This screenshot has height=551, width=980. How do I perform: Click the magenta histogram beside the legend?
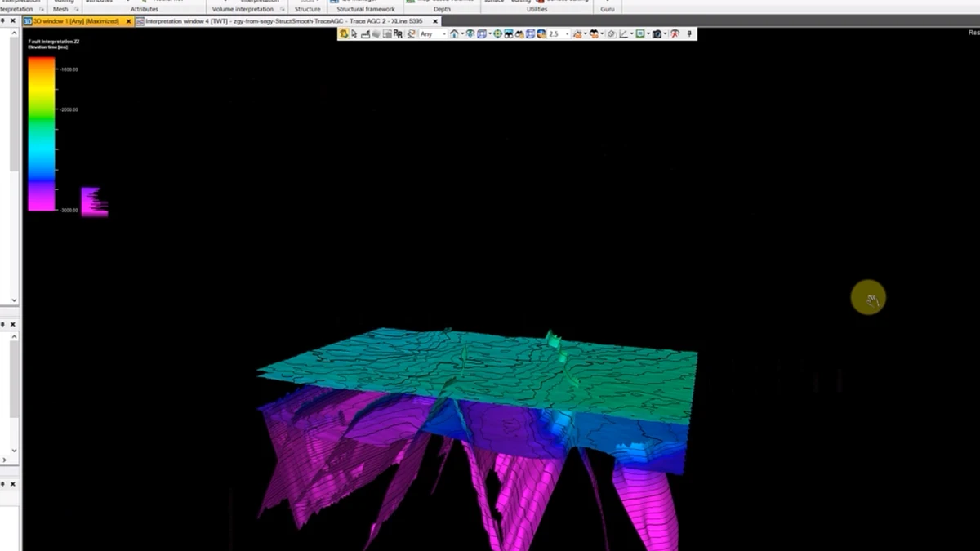tap(94, 201)
